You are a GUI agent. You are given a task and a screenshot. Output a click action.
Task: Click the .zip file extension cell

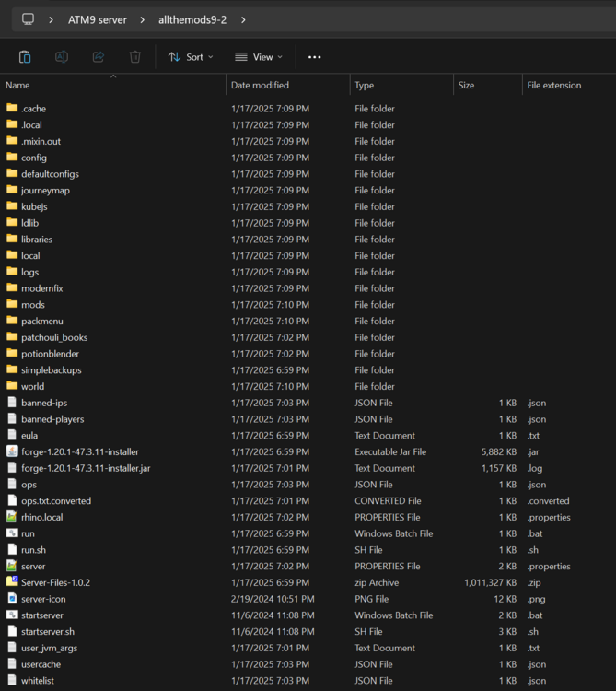[534, 582]
